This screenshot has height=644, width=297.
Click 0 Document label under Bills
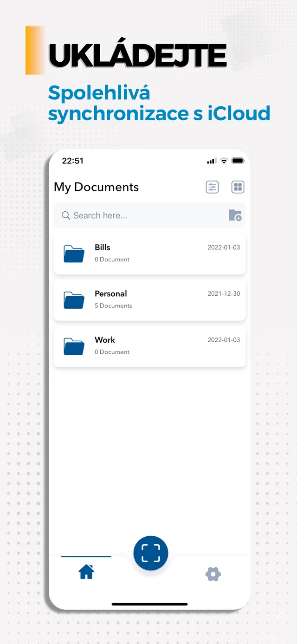click(x=112, y=260)
